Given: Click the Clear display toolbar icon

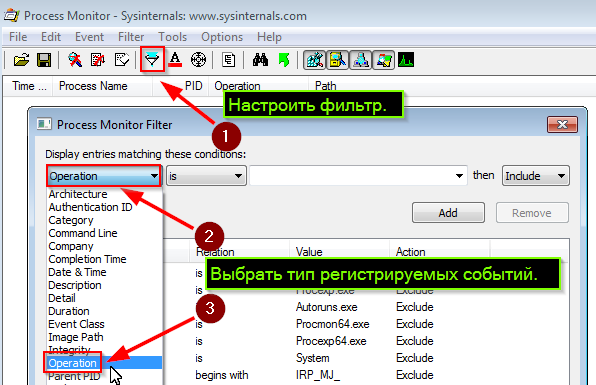Looking at the screenshot, I should [x=122, y=60].
